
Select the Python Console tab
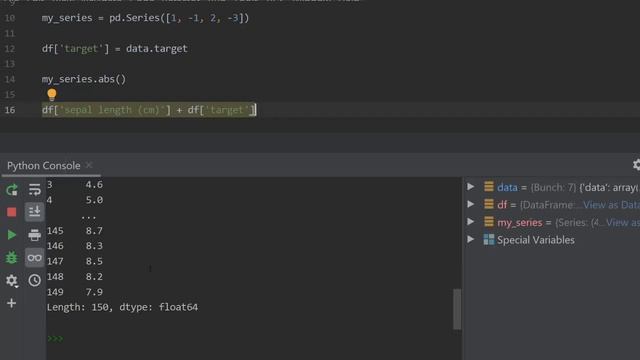[x=44, y=166]
